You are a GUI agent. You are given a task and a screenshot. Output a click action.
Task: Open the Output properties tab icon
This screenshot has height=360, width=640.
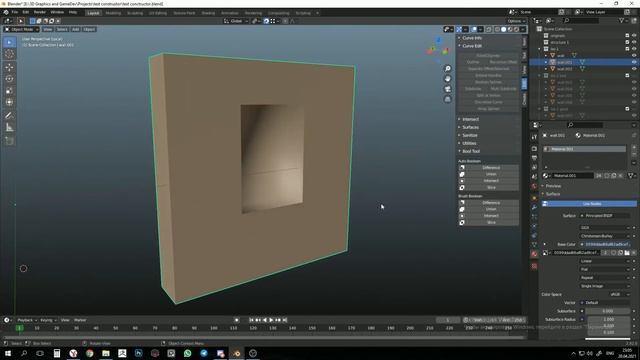(x=534, y=158)
